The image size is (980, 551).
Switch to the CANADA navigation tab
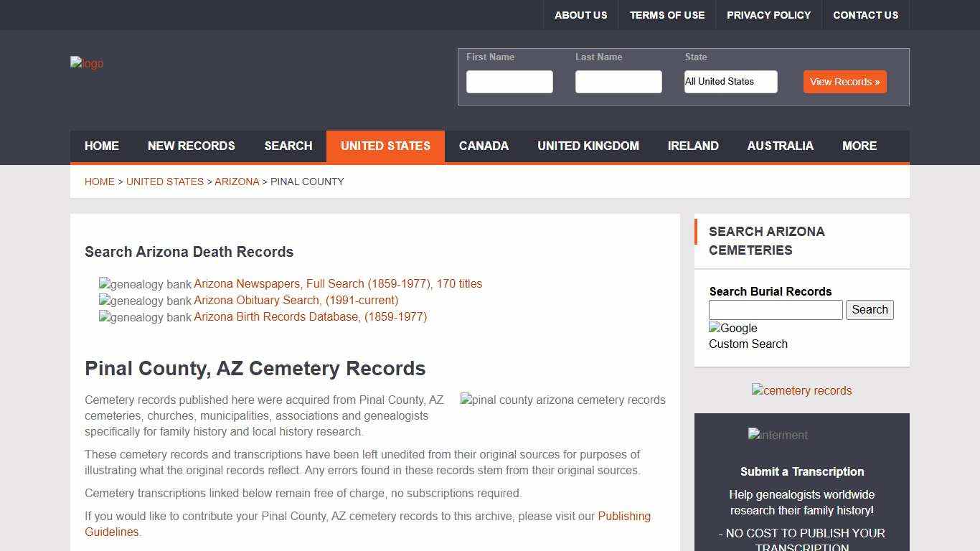pos(484,146)
